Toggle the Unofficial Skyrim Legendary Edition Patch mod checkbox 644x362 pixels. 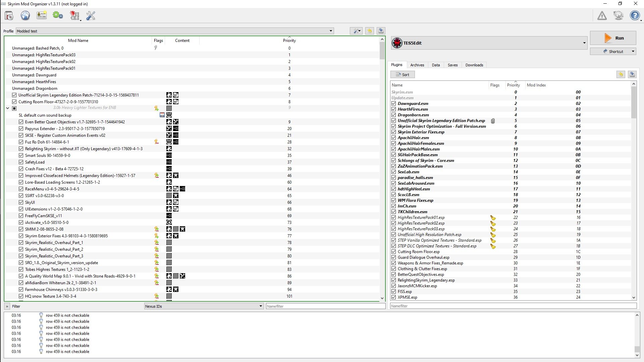coord(14,95)
